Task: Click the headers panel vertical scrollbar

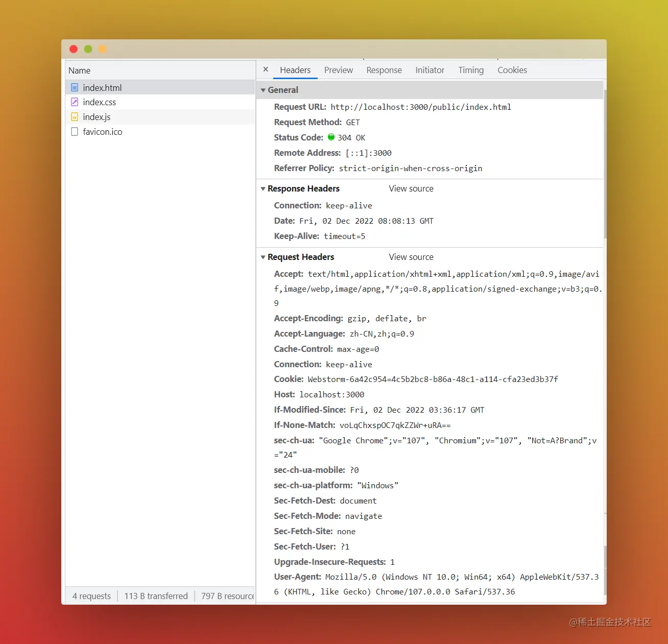Action: pos(605,163)
